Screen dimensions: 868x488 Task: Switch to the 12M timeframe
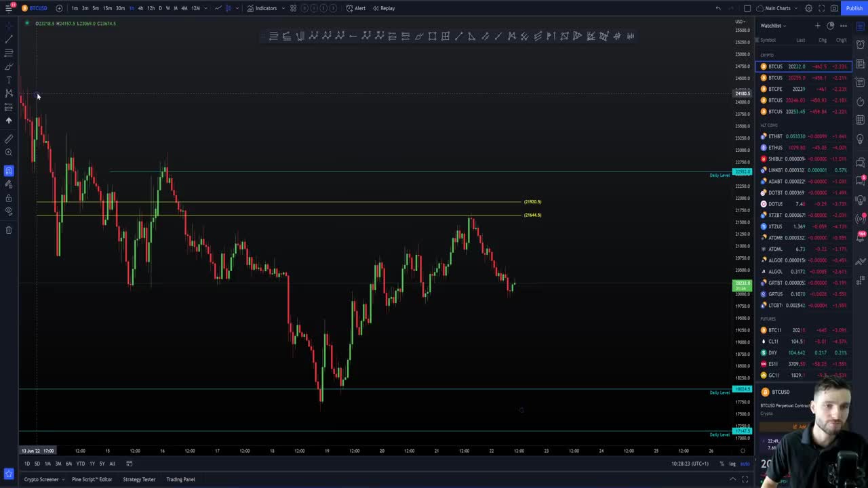[195, 8]
